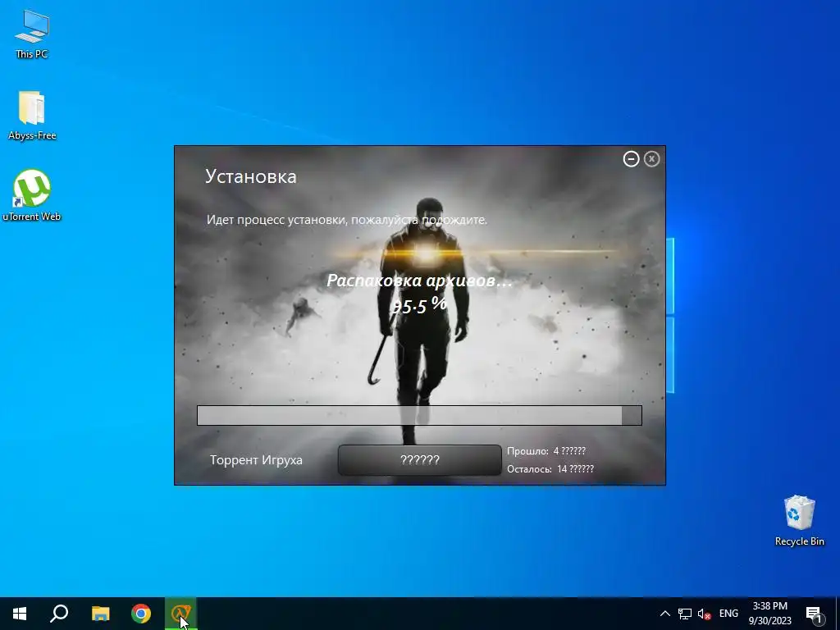Show hidden tray icons

tap(664, 614)
